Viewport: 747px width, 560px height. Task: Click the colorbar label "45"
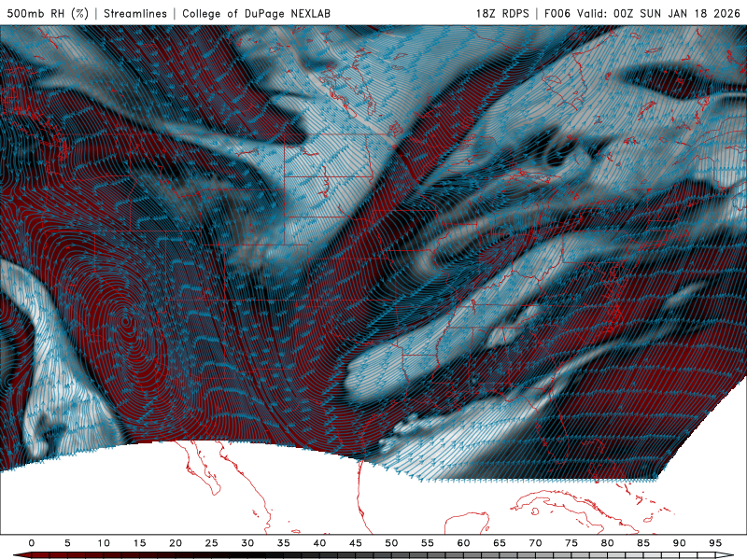(x=356, y=543)
